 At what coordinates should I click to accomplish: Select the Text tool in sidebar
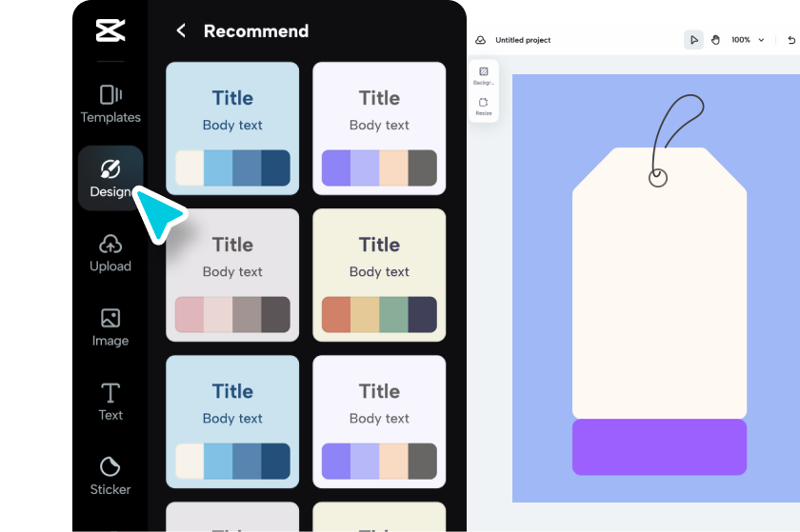click(110, 402)
